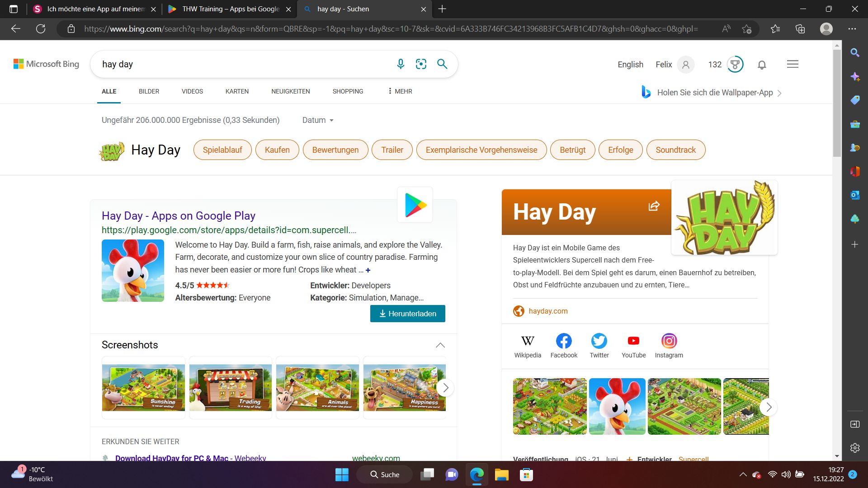Open the MEHR menu

(400, 91)
